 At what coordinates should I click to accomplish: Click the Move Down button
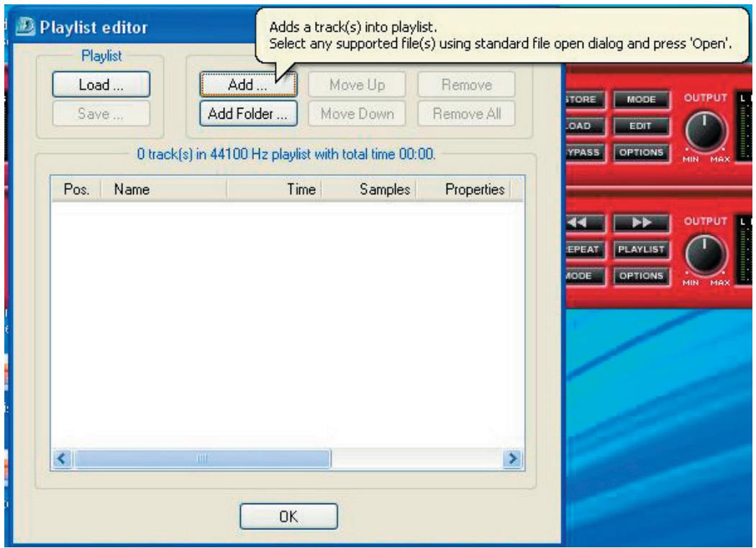point(357,114)
